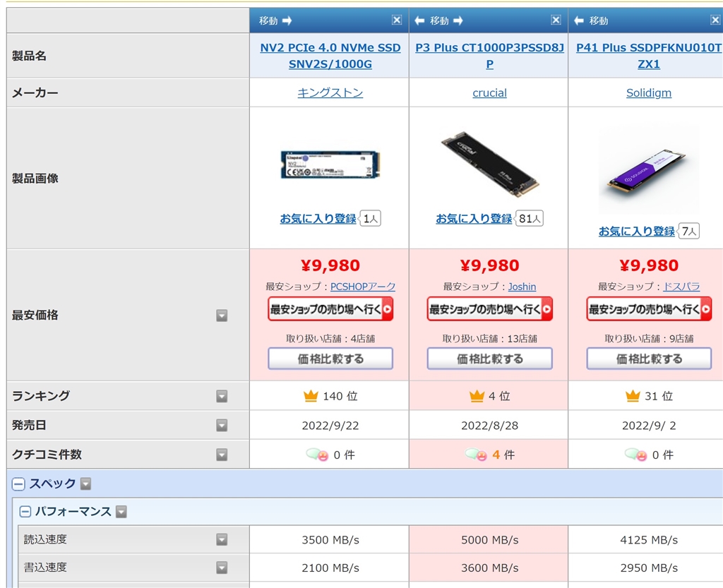The image size is (723, 588).
Task: Move the P3 Plus column right
Action: click(458, 20)
